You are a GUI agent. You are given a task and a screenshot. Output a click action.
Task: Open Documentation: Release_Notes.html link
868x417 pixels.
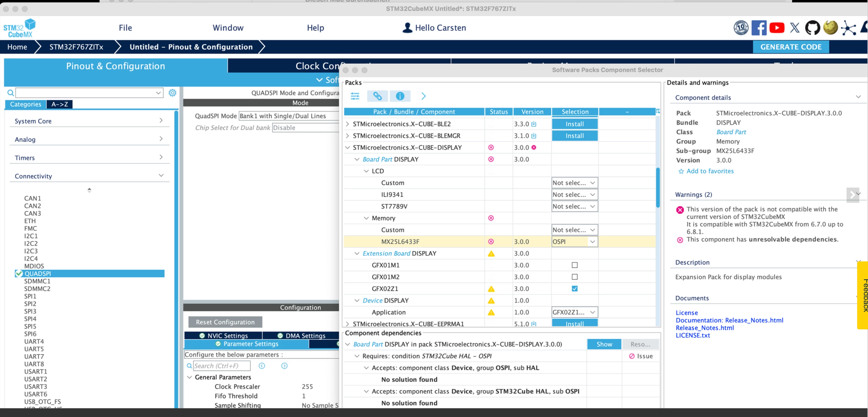coord(729,320)
